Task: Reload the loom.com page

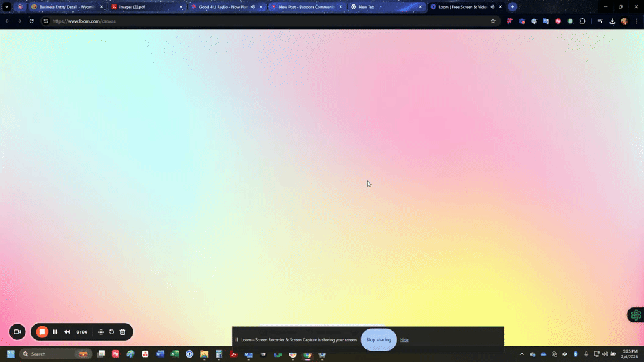Action: [x=31, y=21]
